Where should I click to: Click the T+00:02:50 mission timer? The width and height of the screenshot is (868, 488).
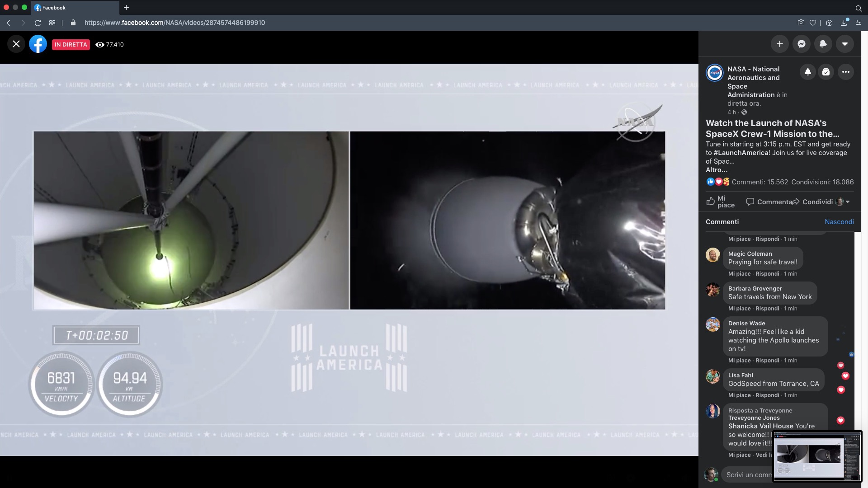pos(96,335)
